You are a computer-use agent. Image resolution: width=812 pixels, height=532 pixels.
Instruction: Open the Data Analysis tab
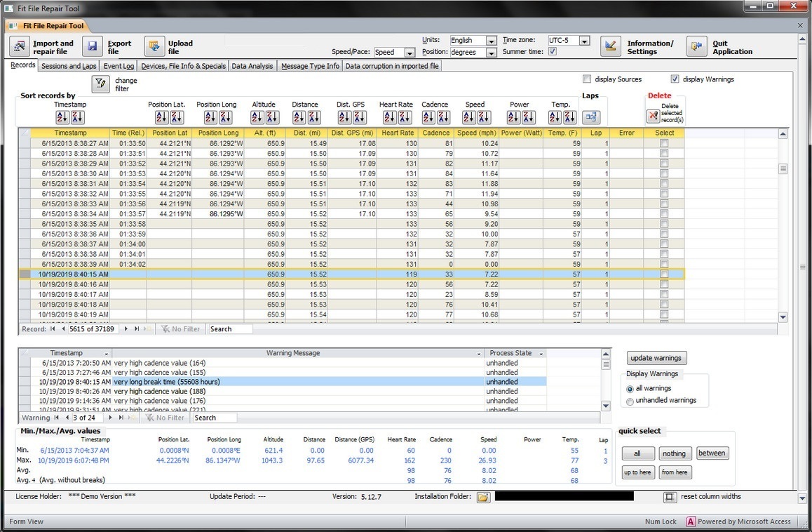click(x=252, y=66)
